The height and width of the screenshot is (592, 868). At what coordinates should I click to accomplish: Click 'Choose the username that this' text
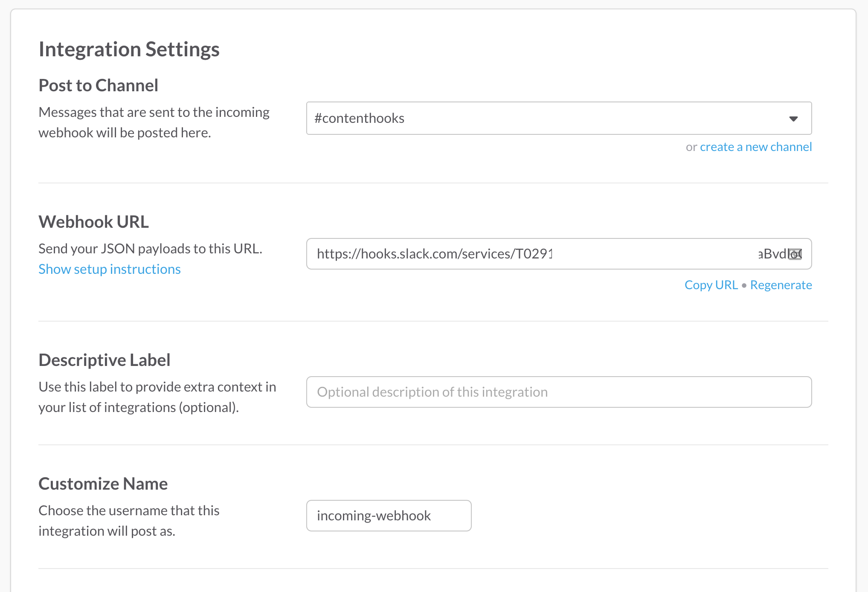tap(129, 511)
